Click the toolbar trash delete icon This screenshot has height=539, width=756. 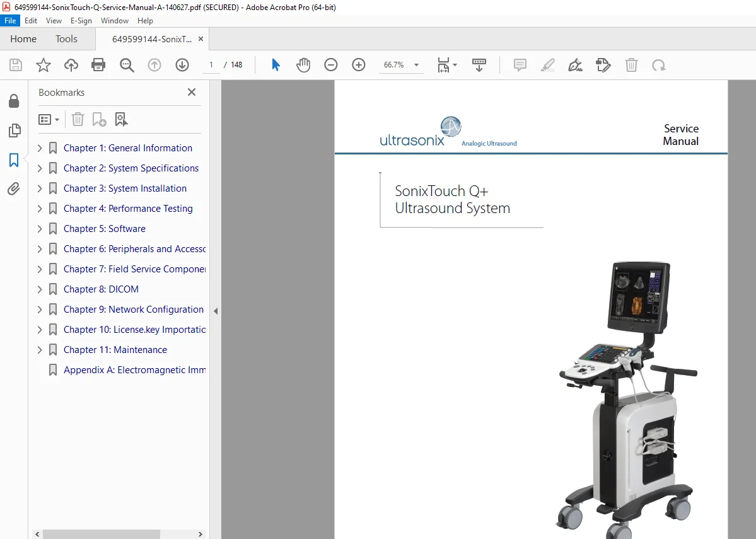pyautogui.click(x=631, y=64)
